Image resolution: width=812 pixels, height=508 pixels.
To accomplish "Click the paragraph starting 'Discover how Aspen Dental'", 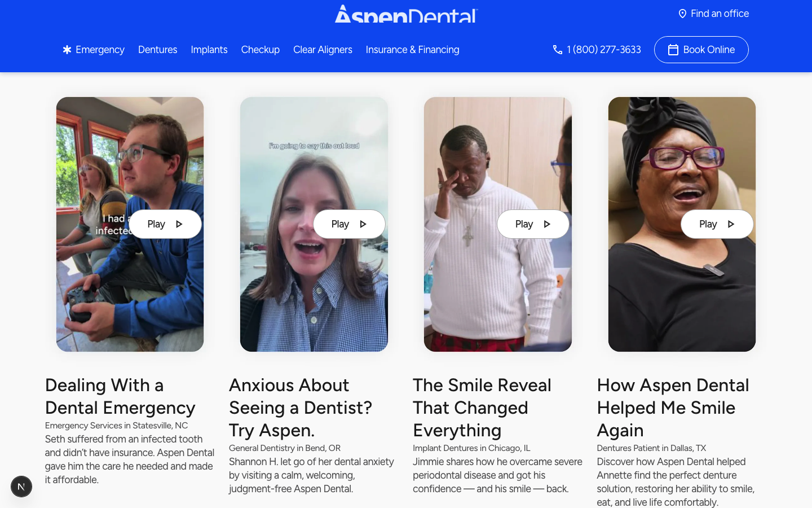I will coord(676,482).
